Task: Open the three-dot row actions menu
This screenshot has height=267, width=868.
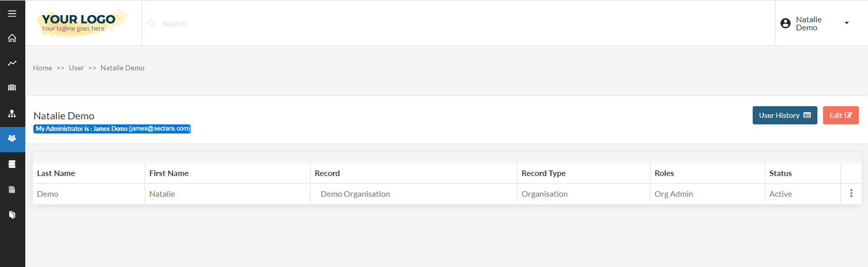Action: click(x=851, y=194)
